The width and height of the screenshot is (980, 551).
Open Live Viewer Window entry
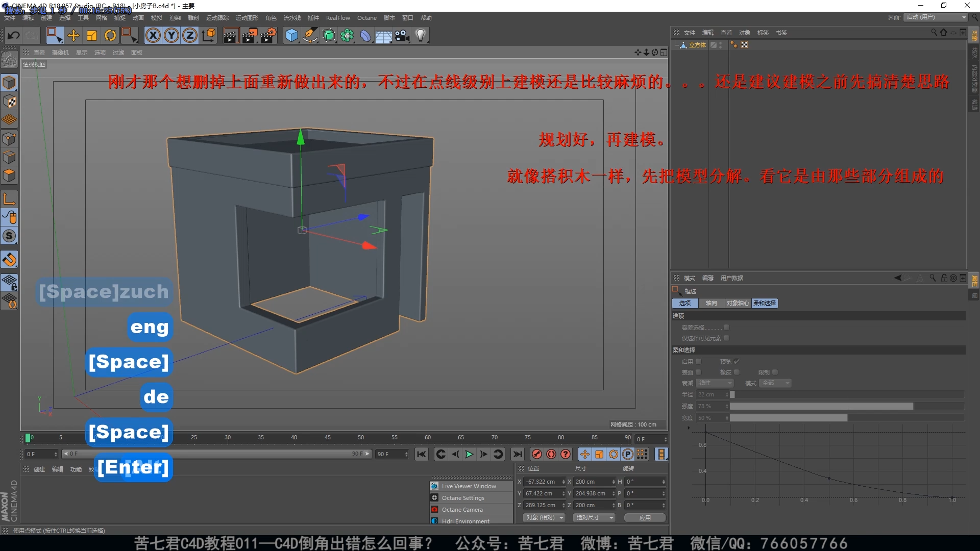(x=471, y=486)
